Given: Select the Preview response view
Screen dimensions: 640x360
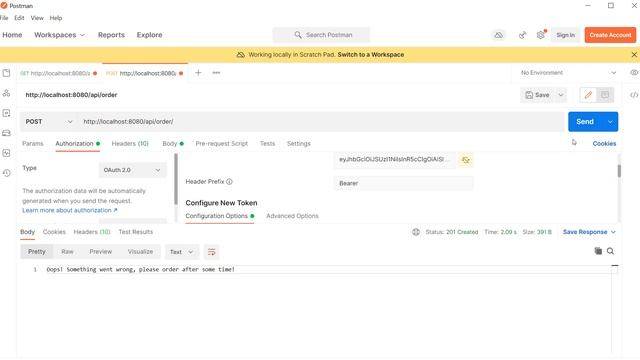Looking at the screenshot, I should [x=100, y=252].
